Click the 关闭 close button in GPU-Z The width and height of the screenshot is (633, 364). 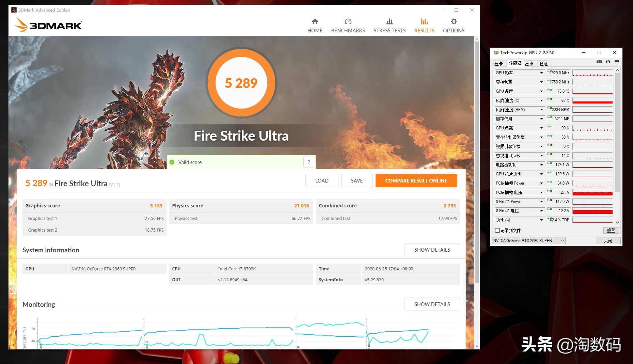(x=608, y=241)
